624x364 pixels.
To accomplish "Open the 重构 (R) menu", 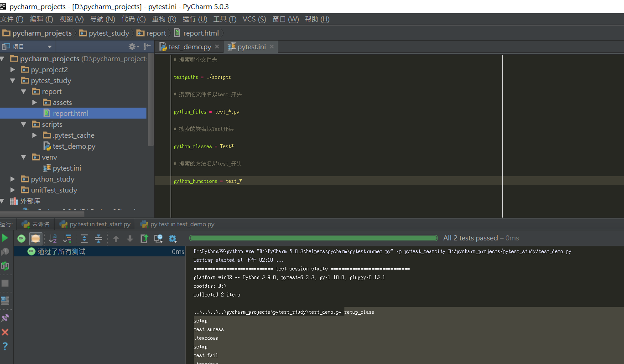I will point(164,19).
